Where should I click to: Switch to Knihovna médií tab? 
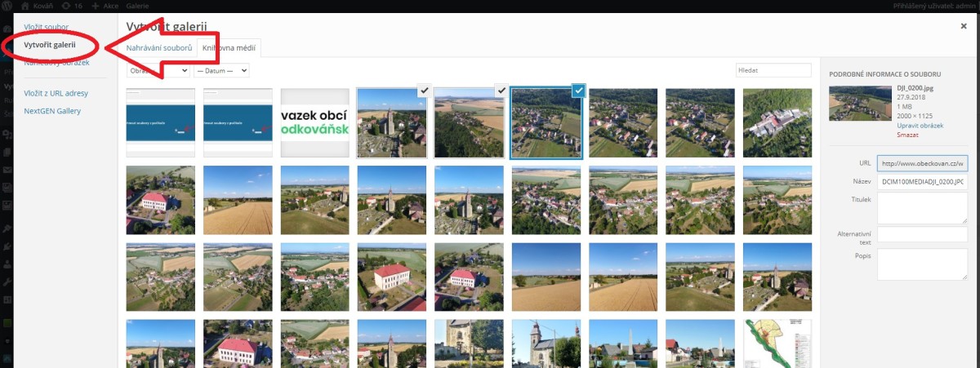coord(229,48)
